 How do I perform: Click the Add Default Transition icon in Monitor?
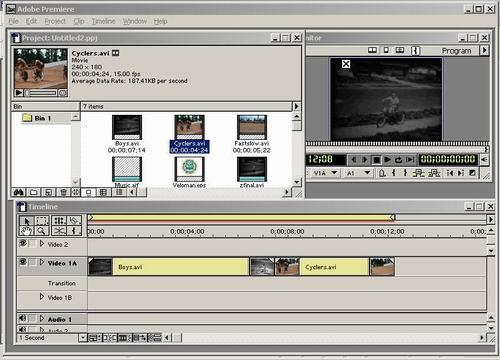pyautogui.click(x=472, y=173)
